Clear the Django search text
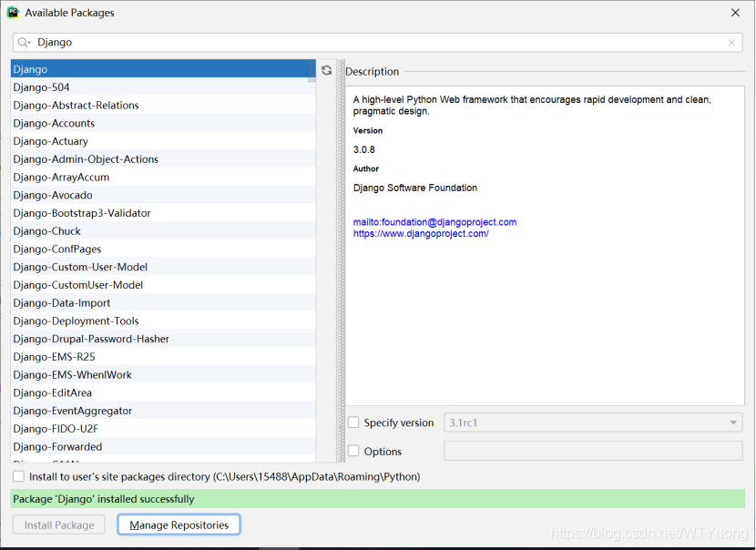This screenshot has width=756, height=550. coord(731,43)
